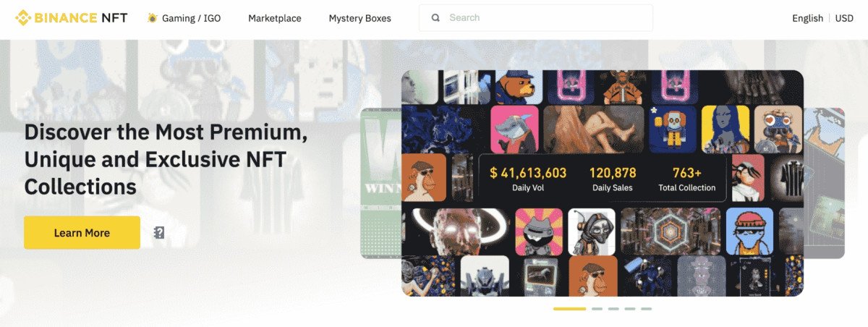Viewport: 868px width, 327px height.
Task: Select the red beanie character on blue NFT
Action: pos(749,232)
